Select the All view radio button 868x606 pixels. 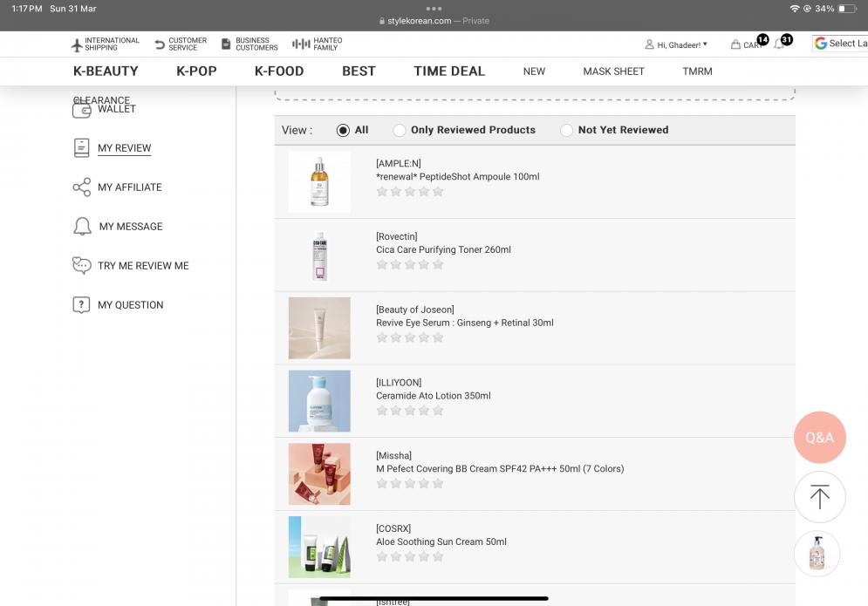(x=343, y=130)
